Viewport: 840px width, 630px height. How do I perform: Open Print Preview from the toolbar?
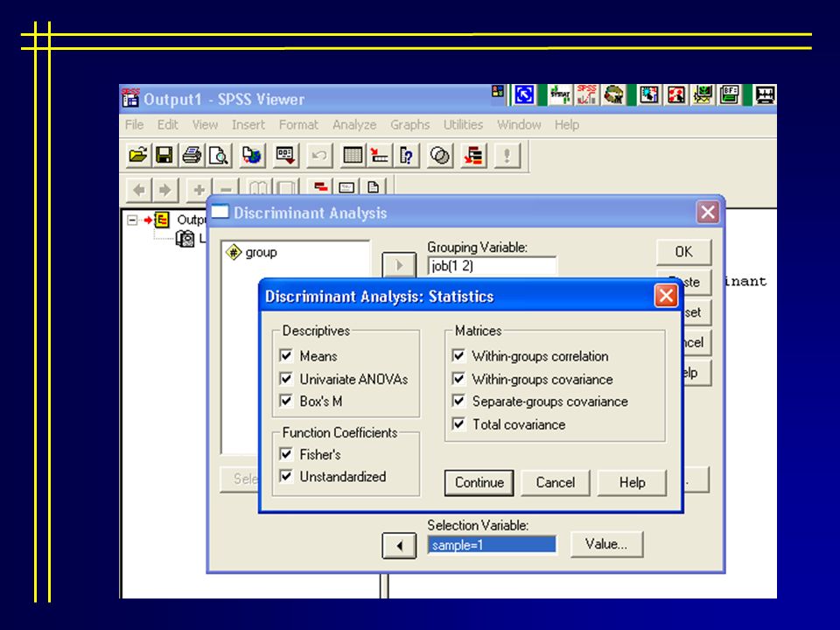coord(219,156)
